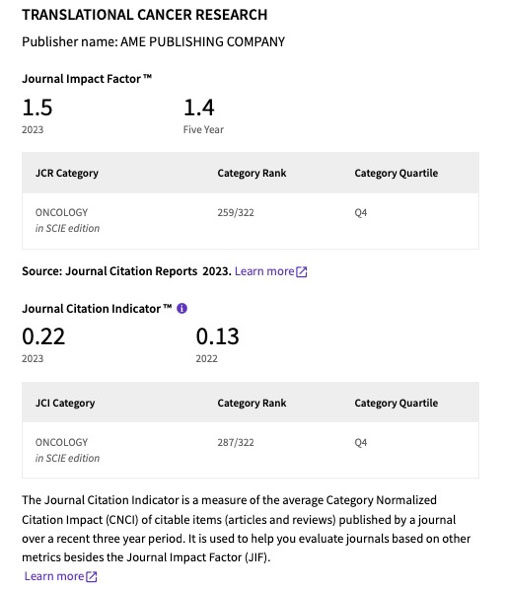506x592 pixels.
Task: Click the publisher name AME PUBLISHING COMPANY
Action: pos(202,42)
